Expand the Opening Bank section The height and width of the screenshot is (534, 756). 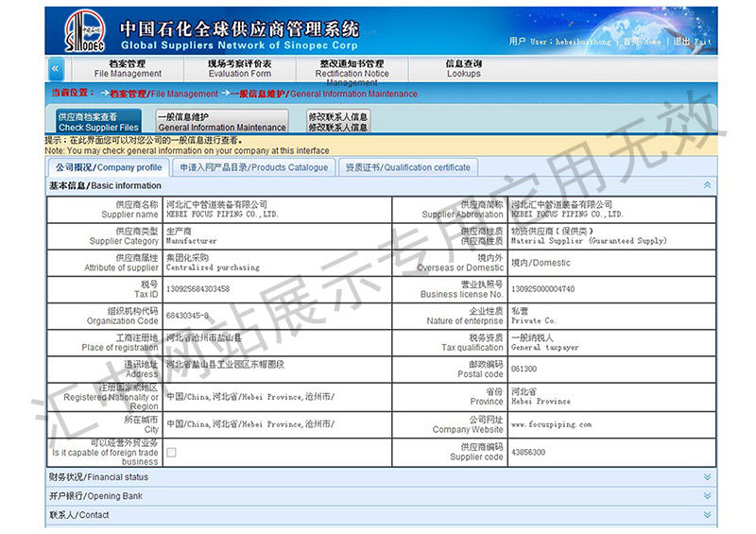pos(707,496)
